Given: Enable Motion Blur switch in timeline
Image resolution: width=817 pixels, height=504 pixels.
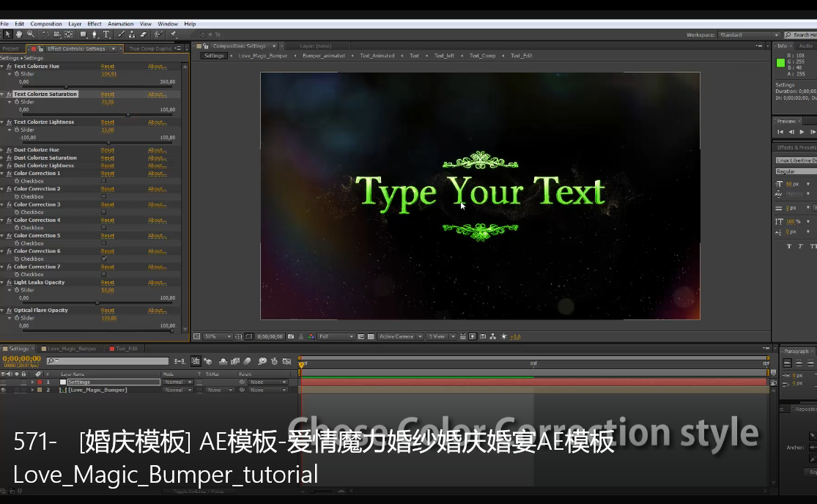Looking at the screenshot, I should [x=247, y=361].
